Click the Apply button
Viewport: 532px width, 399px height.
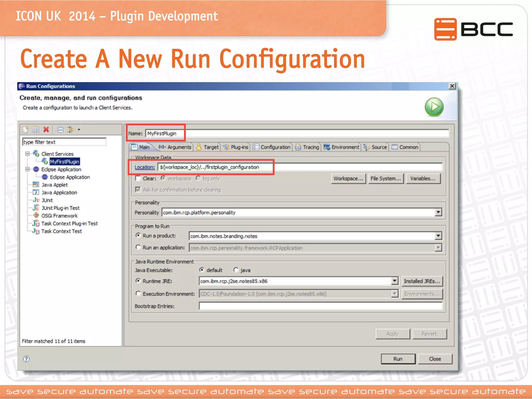[393, 334]
